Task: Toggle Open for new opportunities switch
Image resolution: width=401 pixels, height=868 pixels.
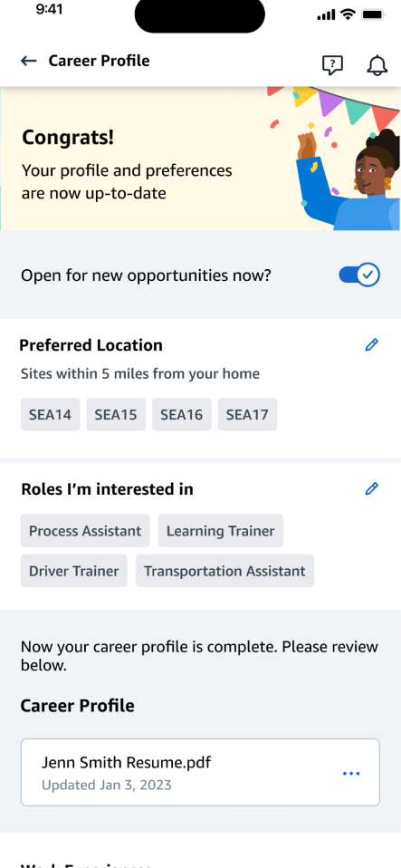Action: tap(359, 275)
